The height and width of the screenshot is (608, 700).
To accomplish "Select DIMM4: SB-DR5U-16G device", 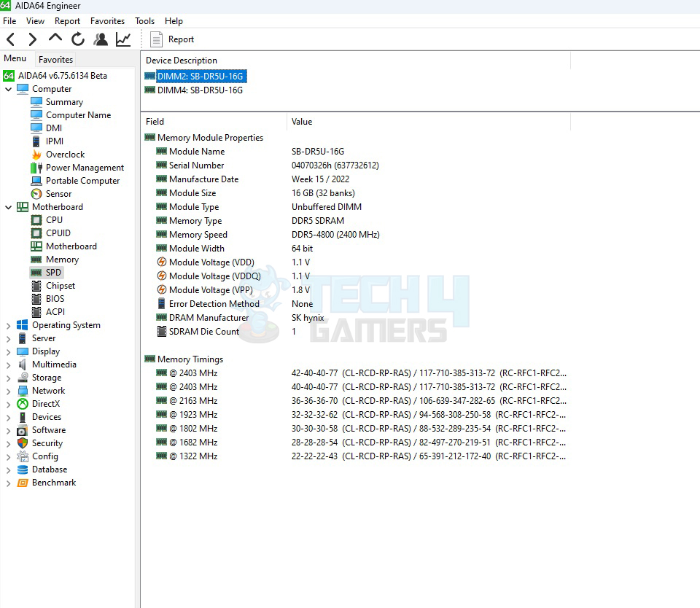I will tap(200, 90).
